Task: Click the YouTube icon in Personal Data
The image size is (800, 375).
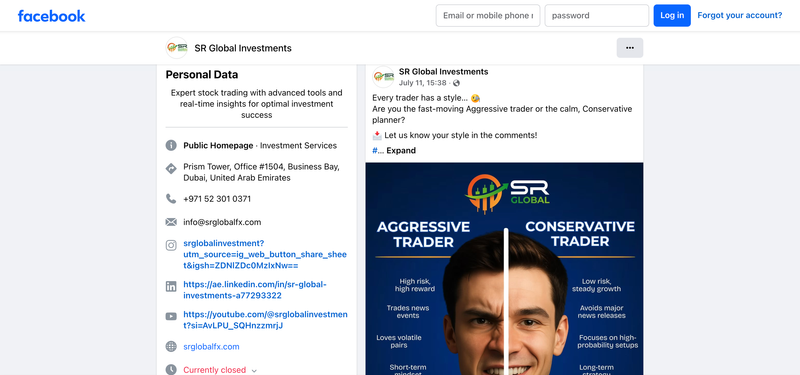Action: [x=171, y=316]
